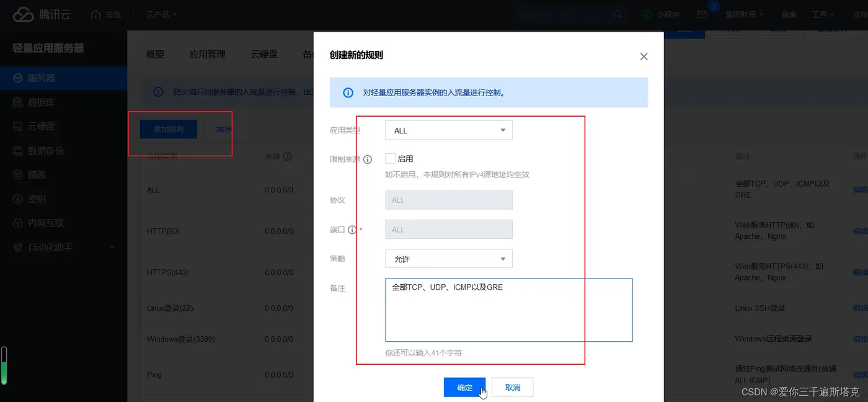Expand the 集团账号 menu

pos(745,14)
